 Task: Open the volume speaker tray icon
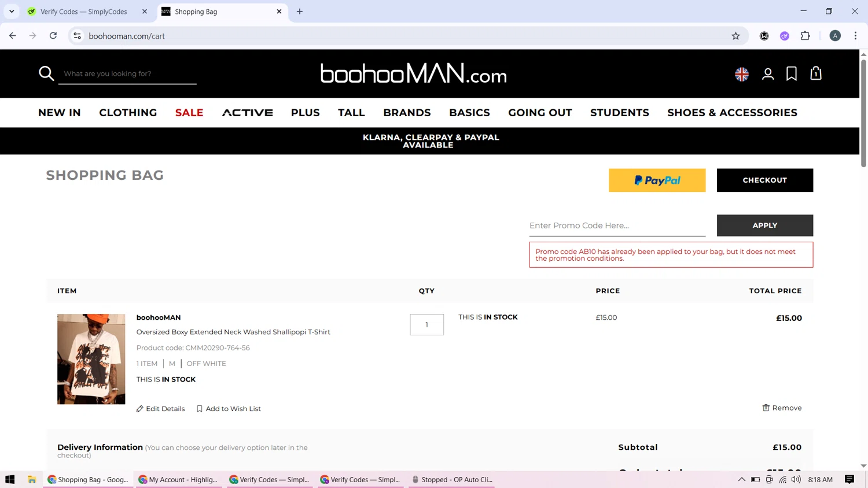pyautogui.click(x=796, y=479)
